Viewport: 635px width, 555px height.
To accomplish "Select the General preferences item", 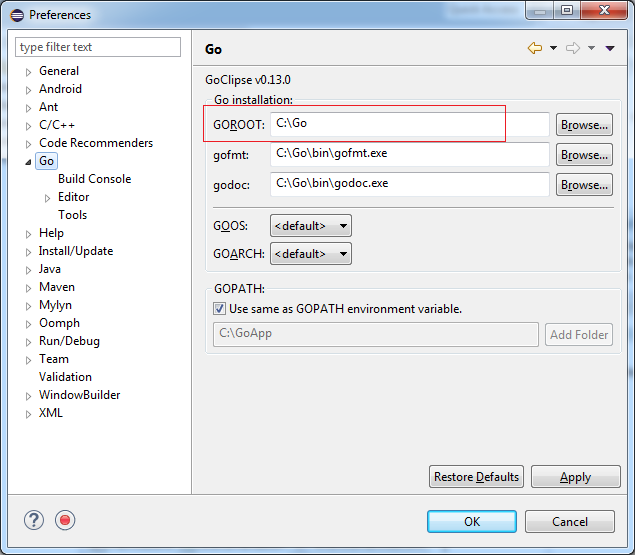I will 59,71.
